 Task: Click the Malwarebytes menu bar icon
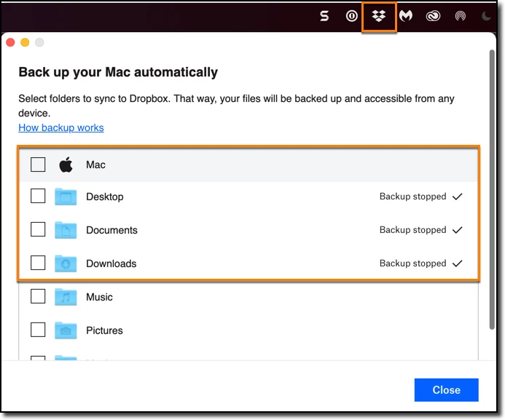406,15
